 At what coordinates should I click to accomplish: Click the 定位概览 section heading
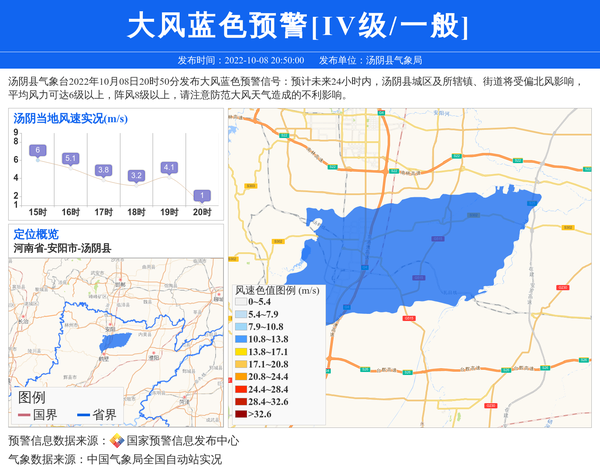pos(36,233)
